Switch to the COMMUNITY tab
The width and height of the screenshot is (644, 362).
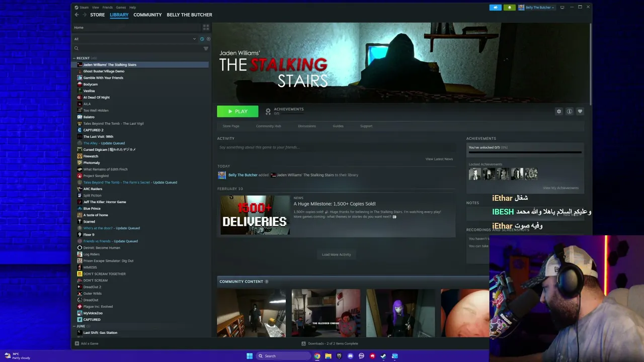click(x=147, y=15)
